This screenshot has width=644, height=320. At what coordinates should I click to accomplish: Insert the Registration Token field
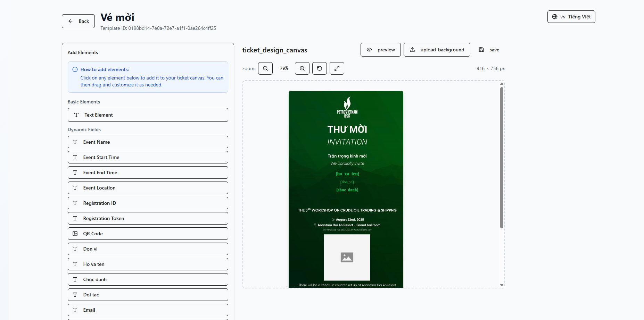point(148,218)
